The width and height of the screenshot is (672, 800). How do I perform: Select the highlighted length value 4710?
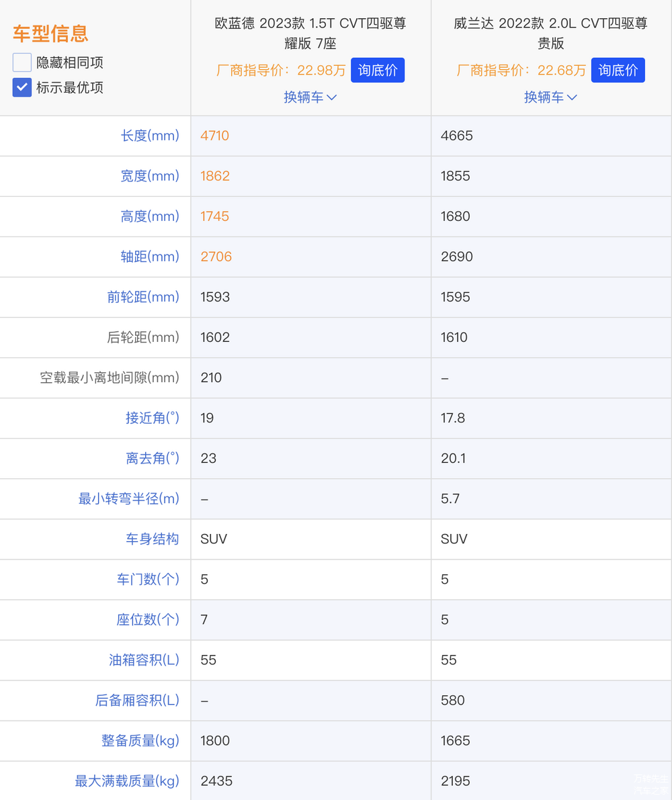tap(215, 136)
